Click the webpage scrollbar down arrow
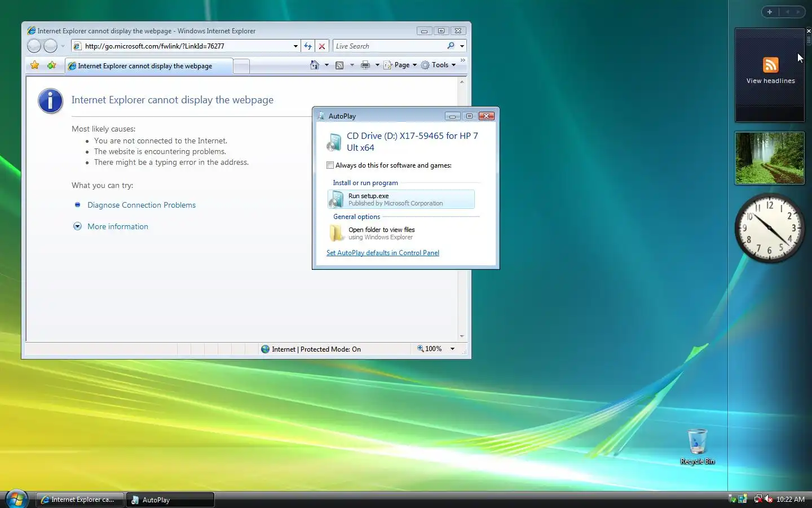812x508 pixels. click(462, 336)
